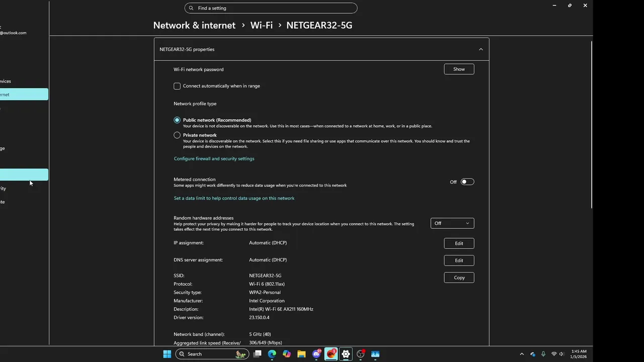
Task: Check Connect automatically when in range
Action: [177, 86]
